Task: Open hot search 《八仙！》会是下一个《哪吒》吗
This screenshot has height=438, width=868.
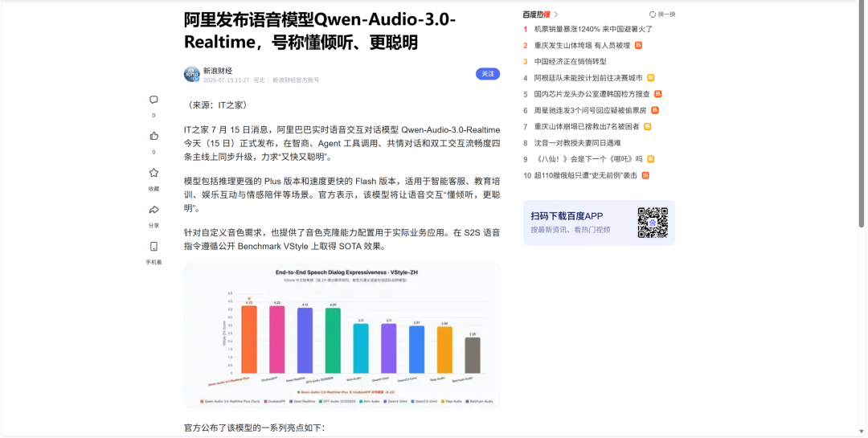Action: coord(588,159)
